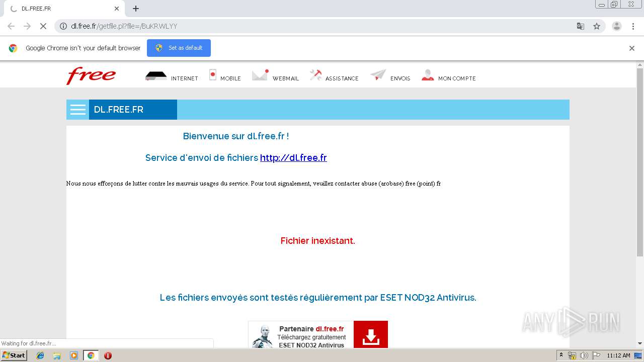Click the scrollbar down arrow
Viewport: 644px width, 362px height.
coord(640,343)
